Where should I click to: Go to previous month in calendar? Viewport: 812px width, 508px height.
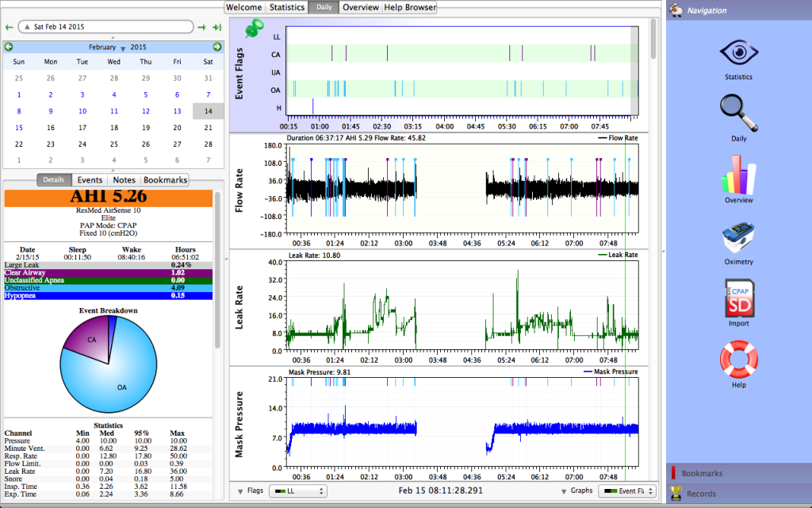tap(9, 48)
